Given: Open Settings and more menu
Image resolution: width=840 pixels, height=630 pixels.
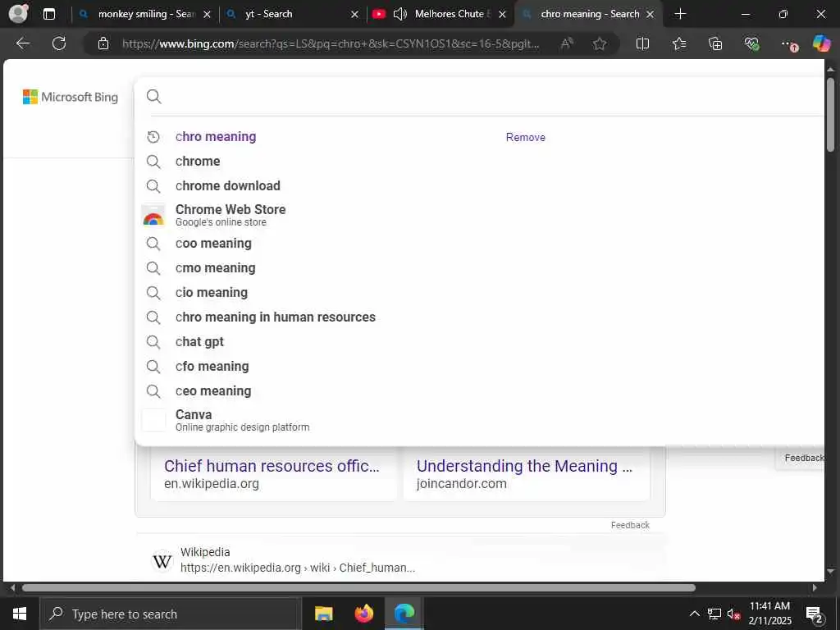Looking at the screenshot, I should pyautogui.click(x=788, y=44).
